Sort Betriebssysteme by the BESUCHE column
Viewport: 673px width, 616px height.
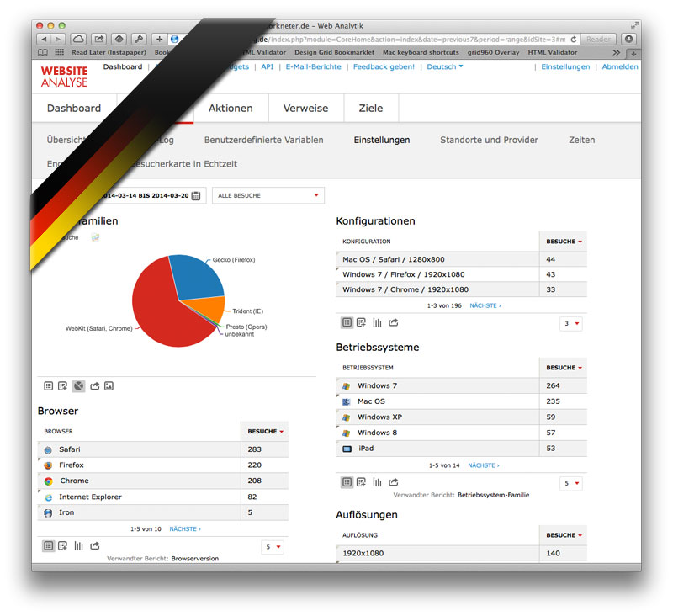point(564,368)
